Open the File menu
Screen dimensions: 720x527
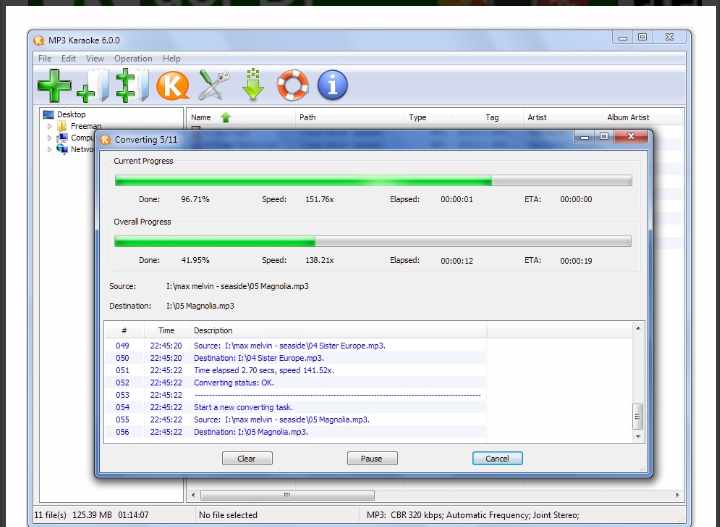[45, 59]
